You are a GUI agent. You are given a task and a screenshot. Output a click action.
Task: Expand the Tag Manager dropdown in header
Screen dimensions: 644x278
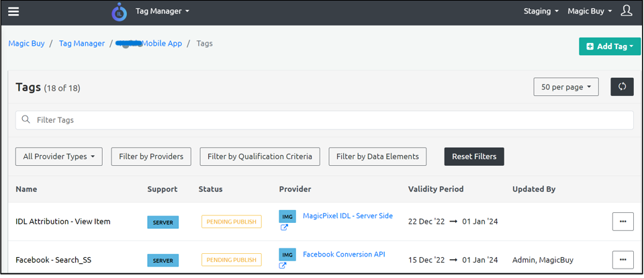tap(163, 11)
